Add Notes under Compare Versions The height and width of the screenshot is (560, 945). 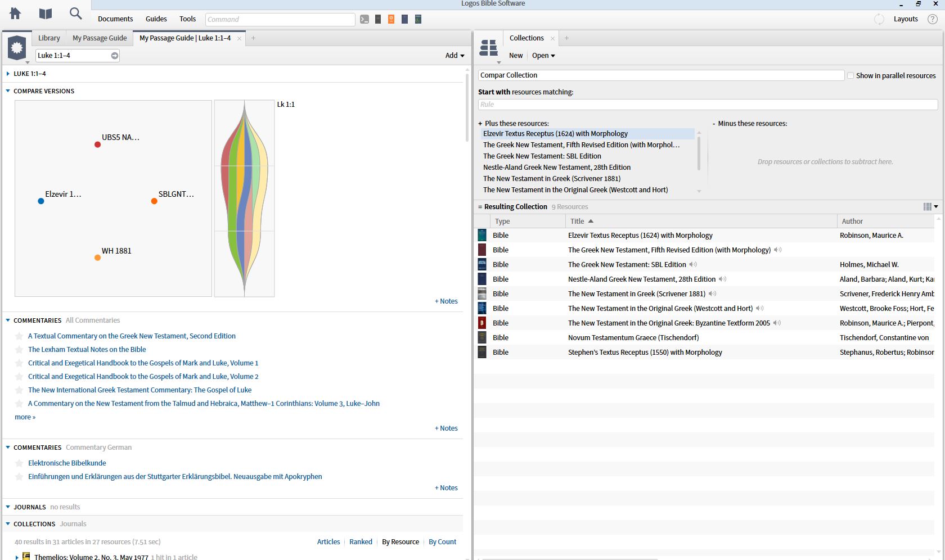pyautogui.click(x=446, y=301)
